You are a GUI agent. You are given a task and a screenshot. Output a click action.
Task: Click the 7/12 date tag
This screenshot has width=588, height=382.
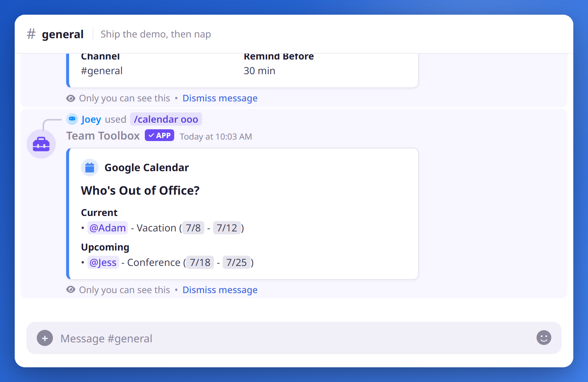click(227, 228)
